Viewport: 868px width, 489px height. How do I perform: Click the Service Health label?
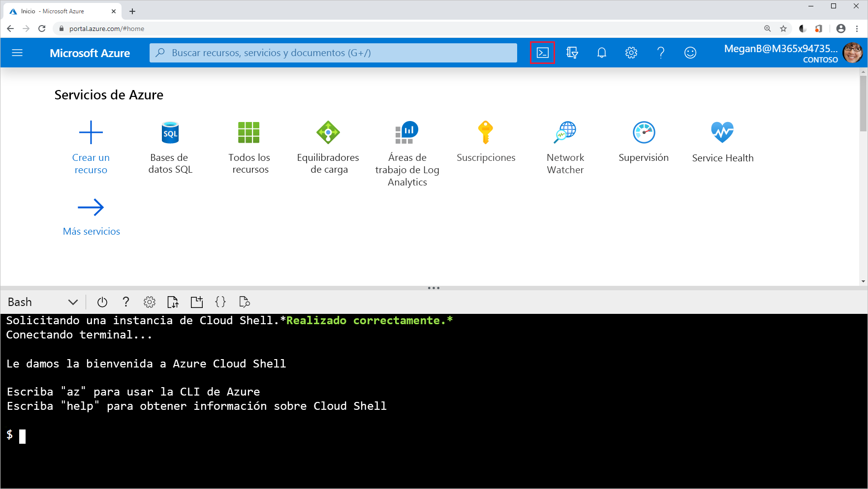(x=722, y=158)
